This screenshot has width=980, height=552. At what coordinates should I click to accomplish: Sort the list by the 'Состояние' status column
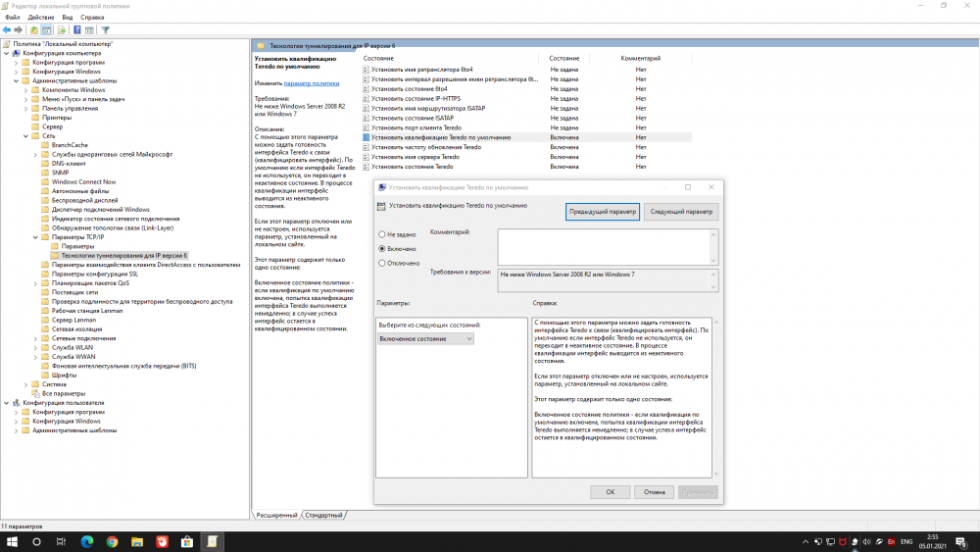point(564,58)
